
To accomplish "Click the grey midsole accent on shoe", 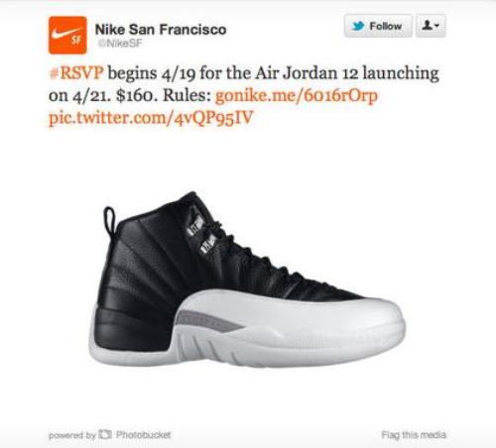I will [206, 321].
